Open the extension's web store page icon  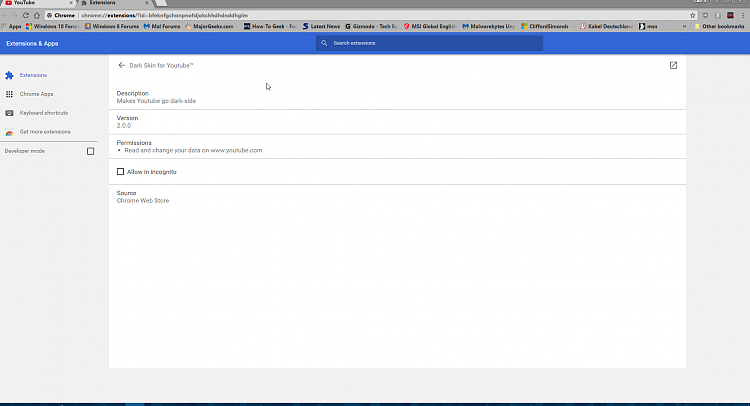click(673, 66)
